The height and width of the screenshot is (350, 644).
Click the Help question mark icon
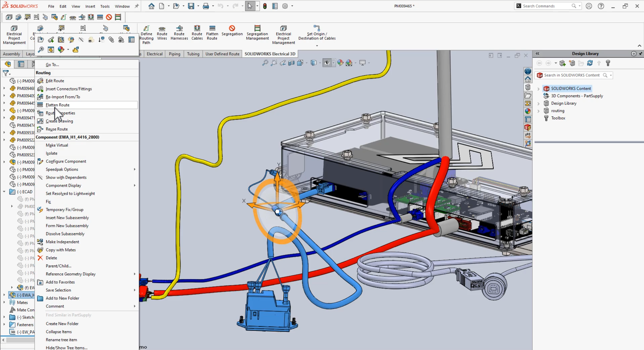coord(601,6)
